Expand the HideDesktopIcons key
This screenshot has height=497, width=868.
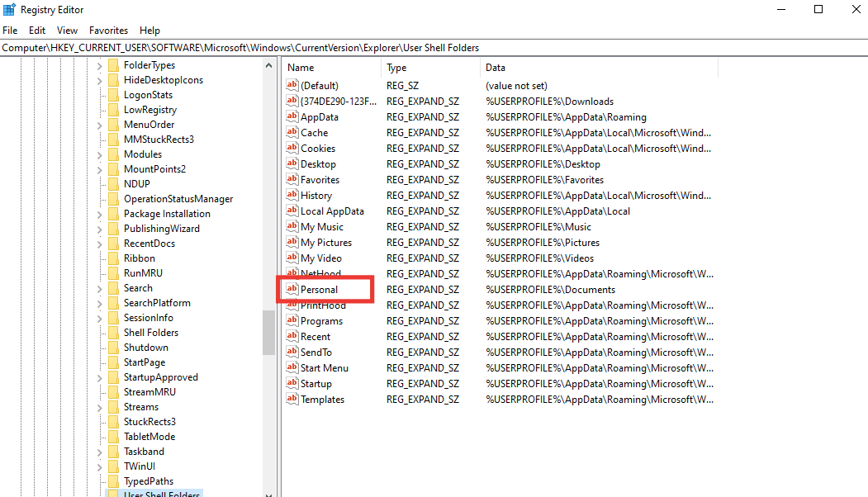pos(100,81)
